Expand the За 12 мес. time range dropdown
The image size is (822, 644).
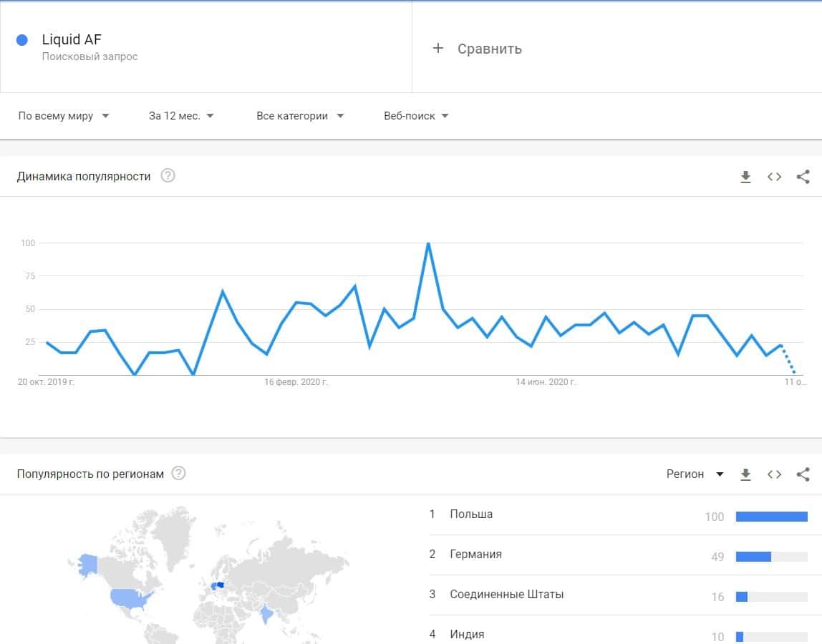coord(181,116)
